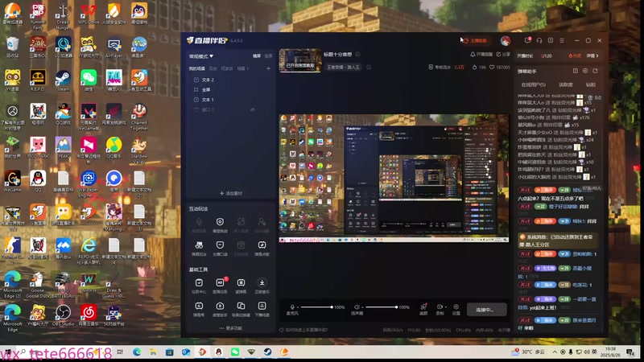This screenshot has height=362, width=644.
Task: Open the 房管助手 tool
Action: coord(220,309)
